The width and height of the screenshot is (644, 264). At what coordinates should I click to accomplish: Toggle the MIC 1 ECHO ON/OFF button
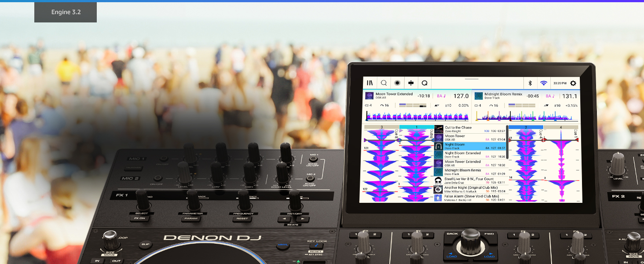coord(313,159)
